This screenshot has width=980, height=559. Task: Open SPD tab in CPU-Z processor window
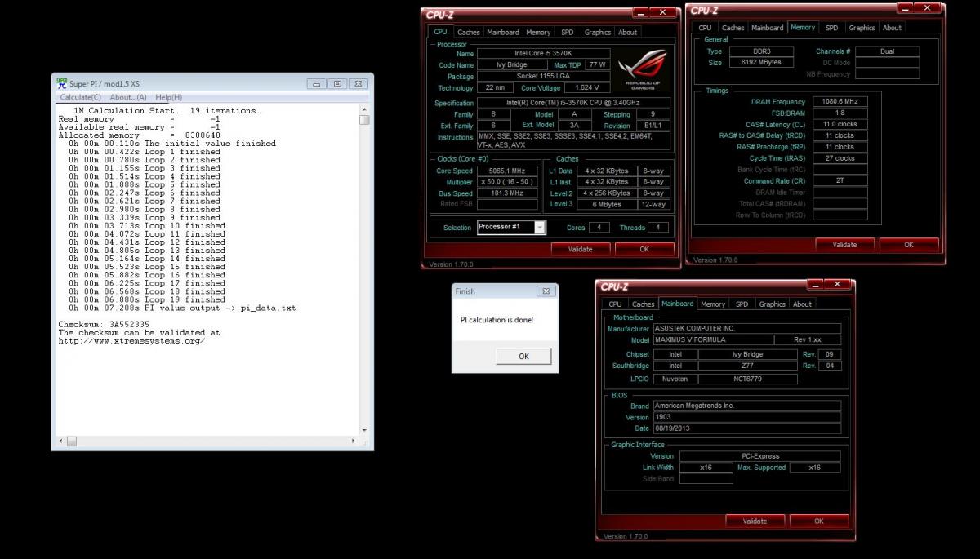tap(567, 33)
